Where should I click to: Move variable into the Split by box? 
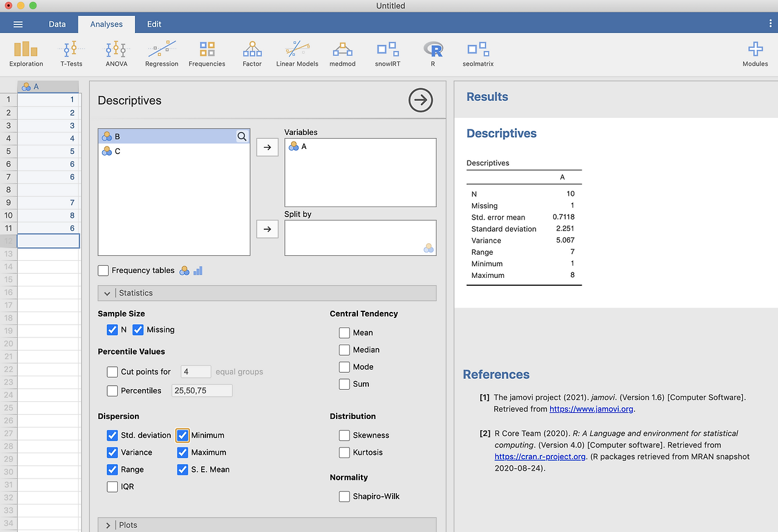(267, 229)
